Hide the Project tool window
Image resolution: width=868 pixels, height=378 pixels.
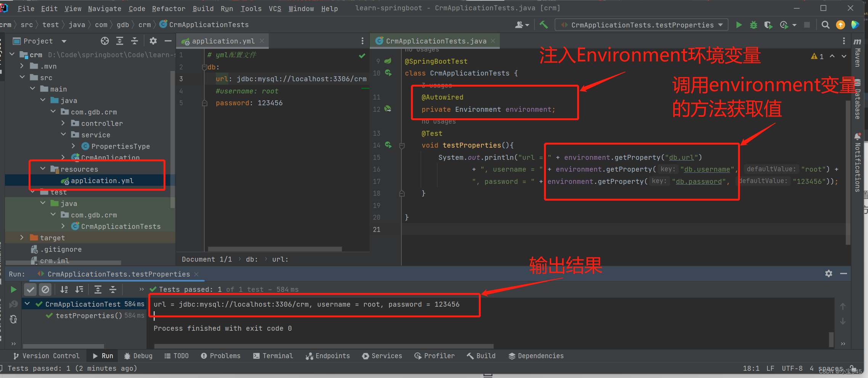click(168, 41)
